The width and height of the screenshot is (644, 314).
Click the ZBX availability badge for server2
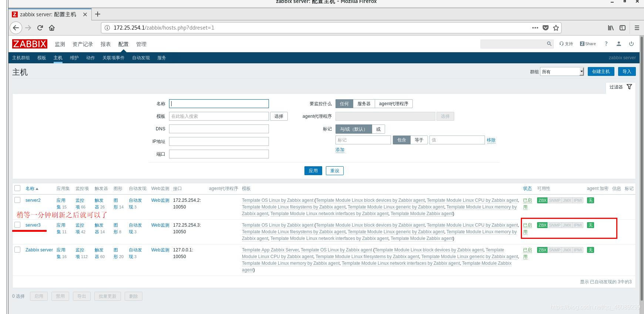coord(542,200)
